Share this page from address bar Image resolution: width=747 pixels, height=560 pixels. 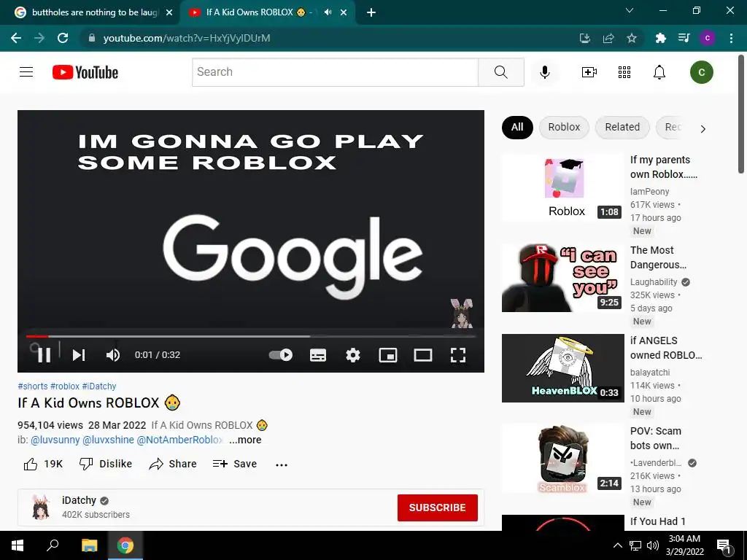coord(608,38)
